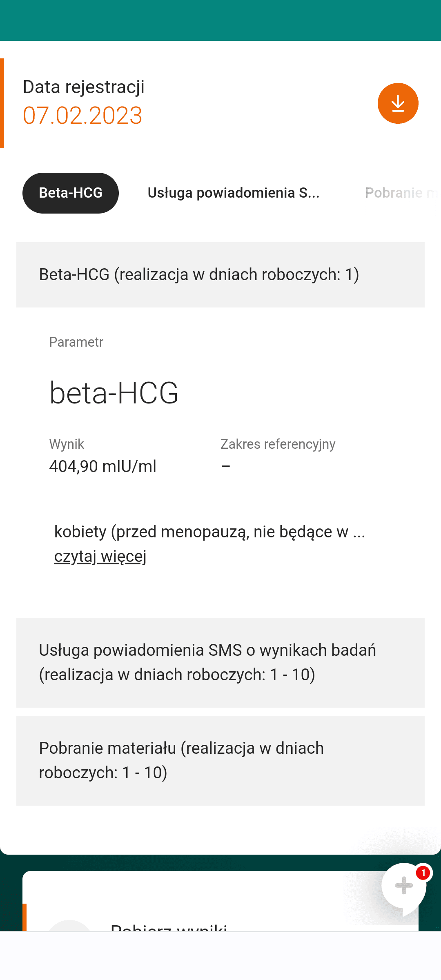Click the orange download results icon
The width and height of the screenshot is (441, 980).
coord(398,103)
